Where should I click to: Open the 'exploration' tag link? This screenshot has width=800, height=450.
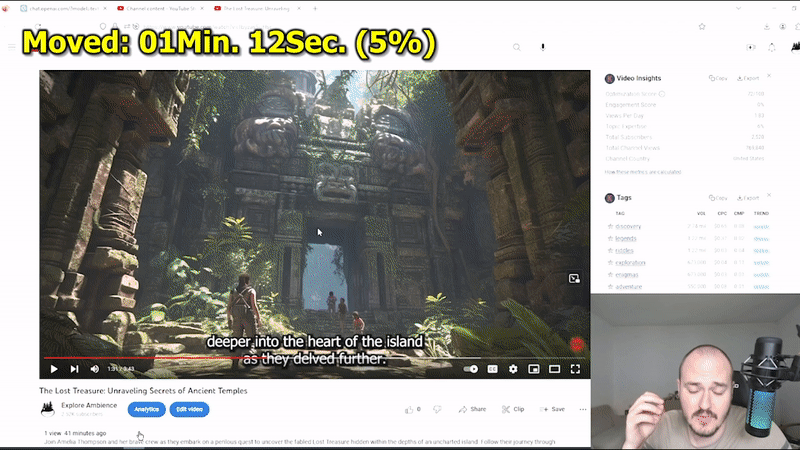[x=631, y=263]
